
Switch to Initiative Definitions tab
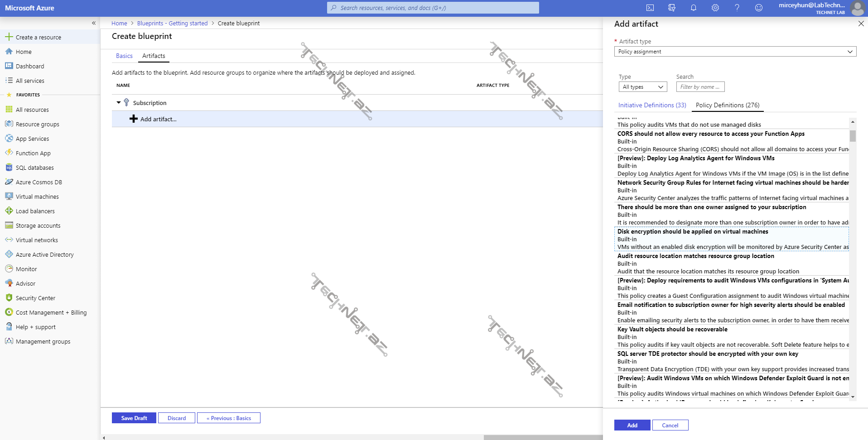[x=652, y=105]
